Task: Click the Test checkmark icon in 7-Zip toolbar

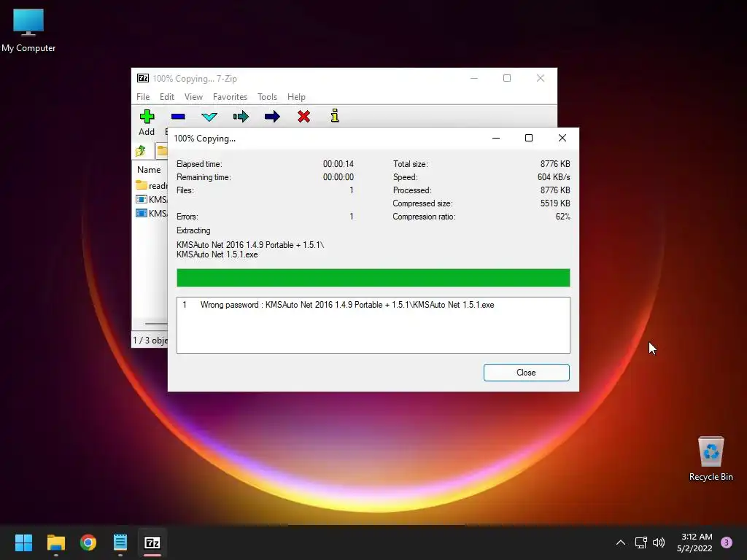Action: pos(209,117)
